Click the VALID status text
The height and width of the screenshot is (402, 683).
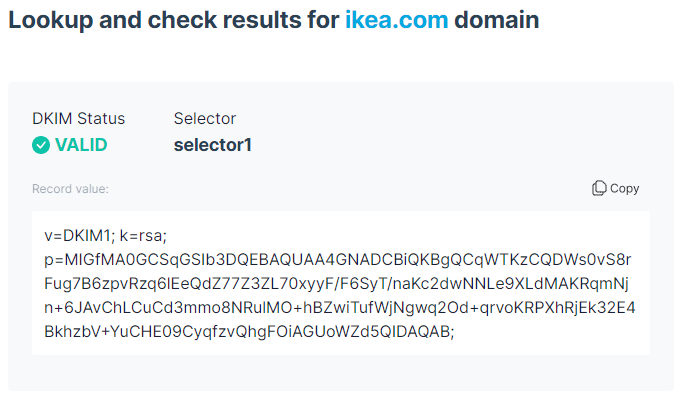(81, 145)
